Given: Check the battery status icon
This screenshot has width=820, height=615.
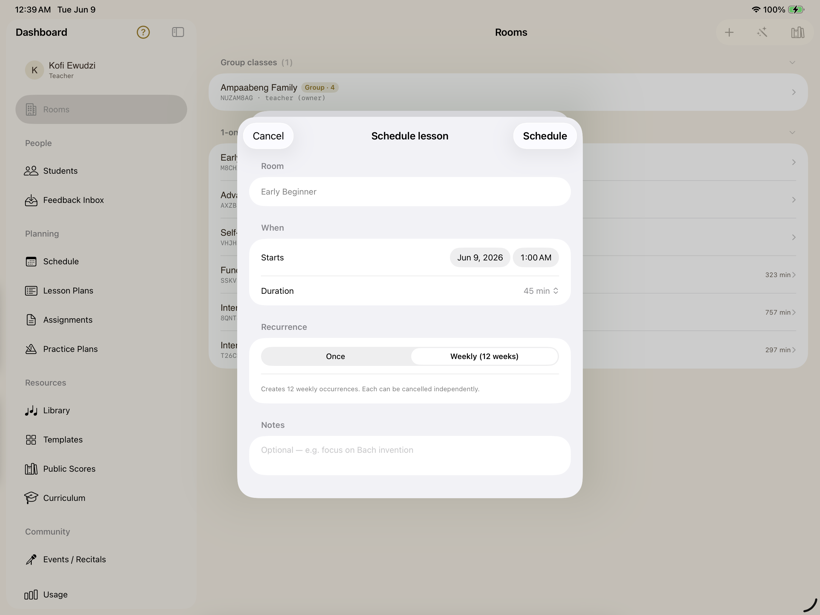Looking at the screenshot, I should pyautogui.click(x=796, y=9).
